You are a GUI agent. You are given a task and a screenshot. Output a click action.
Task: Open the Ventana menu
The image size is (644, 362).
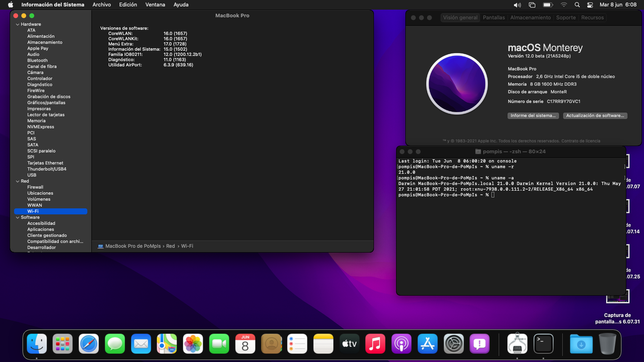pos(155,5)
